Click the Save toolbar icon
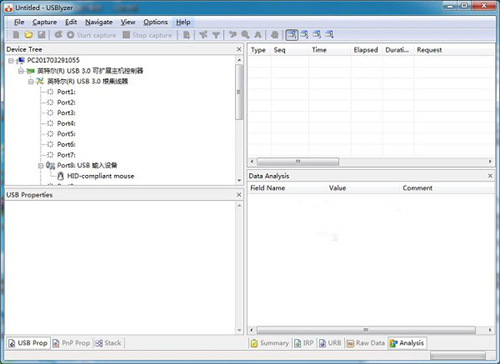Viewport: 500px width, 364px height. pyautogui.click(x=41, y=35)
